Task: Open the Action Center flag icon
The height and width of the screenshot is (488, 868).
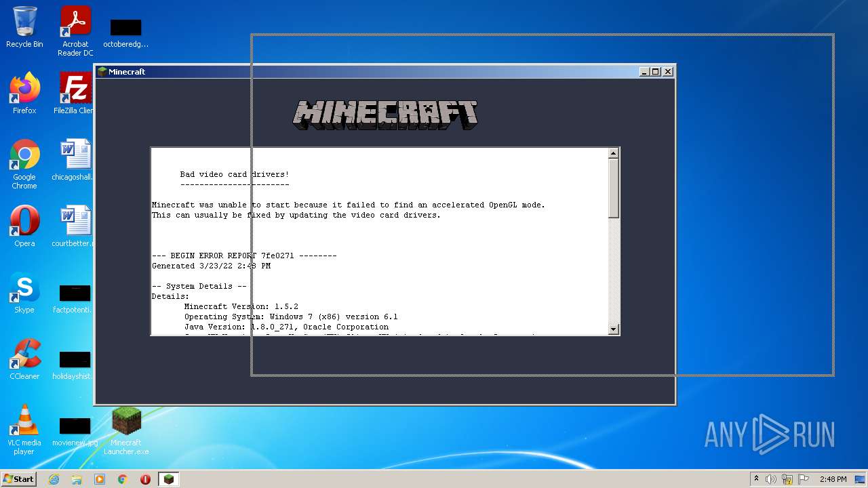Action: click(x=804, y=479)
